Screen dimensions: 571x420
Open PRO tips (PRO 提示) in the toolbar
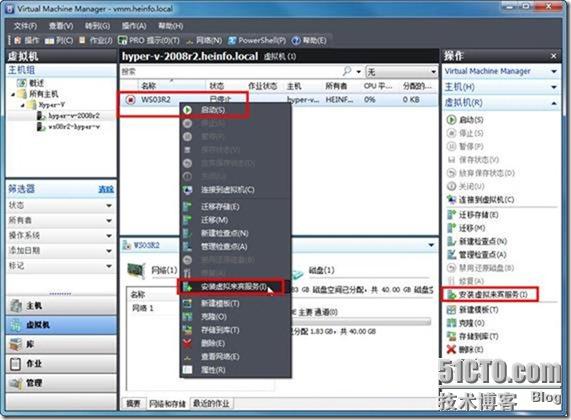pyautogui.click(x=149, y=40)
